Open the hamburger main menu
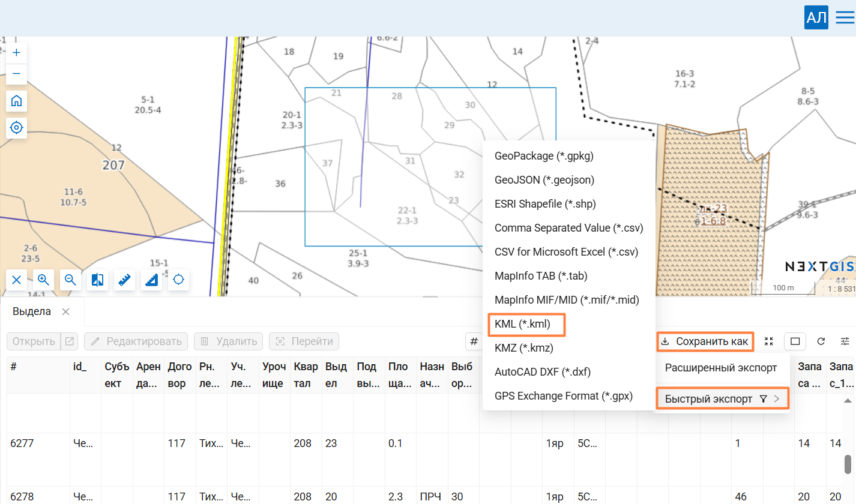Viewport: 856px width, 504px height. [x=845, y=18]
